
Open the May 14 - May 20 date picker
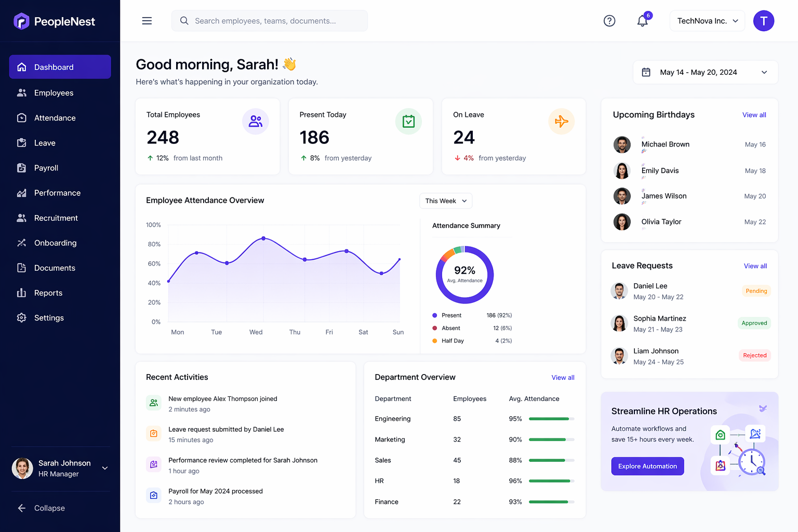[705, 72]
